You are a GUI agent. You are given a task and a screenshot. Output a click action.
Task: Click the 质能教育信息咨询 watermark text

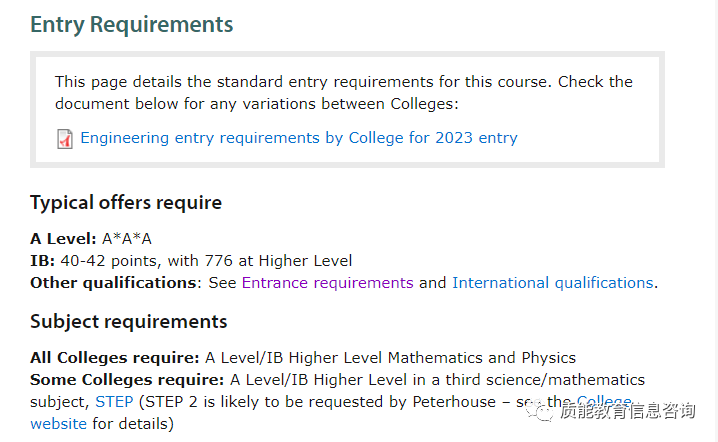coord(627,411)
